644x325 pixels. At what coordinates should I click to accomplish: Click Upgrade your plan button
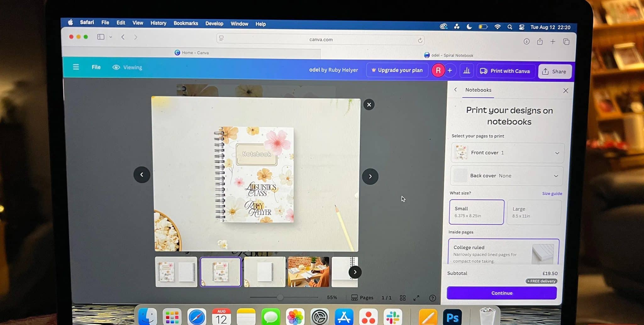[397, 70]
